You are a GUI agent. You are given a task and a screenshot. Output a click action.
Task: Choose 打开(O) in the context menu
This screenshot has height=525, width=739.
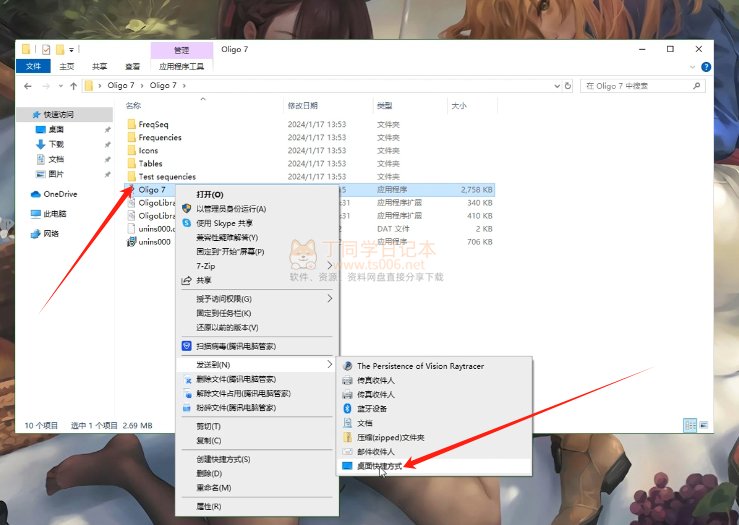coord(257,194)
